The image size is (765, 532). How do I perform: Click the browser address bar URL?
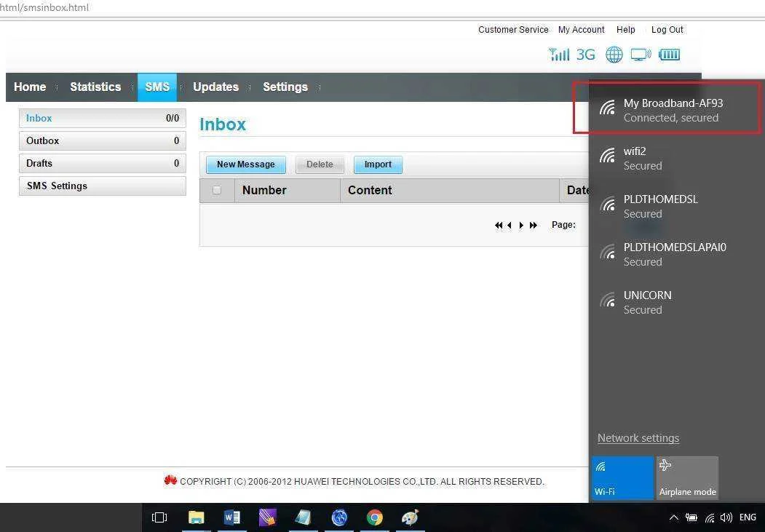pyautogui.click(x=44, y=8)
